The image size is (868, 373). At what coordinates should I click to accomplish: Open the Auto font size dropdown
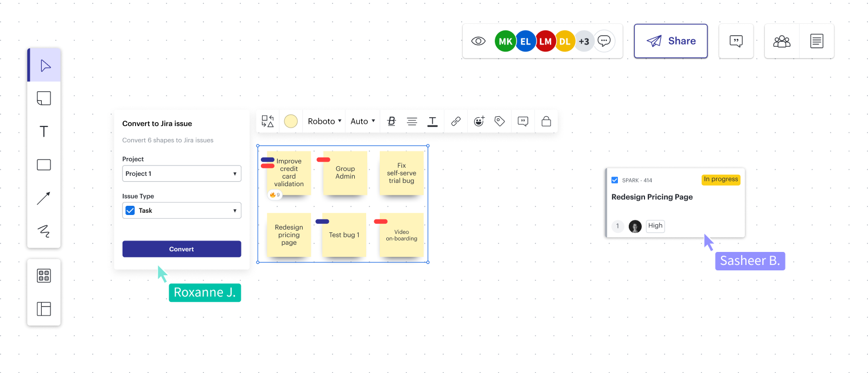coord(363,121)
